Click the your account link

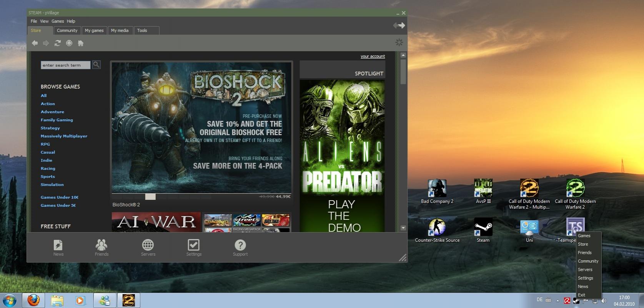tap(373, 56)
